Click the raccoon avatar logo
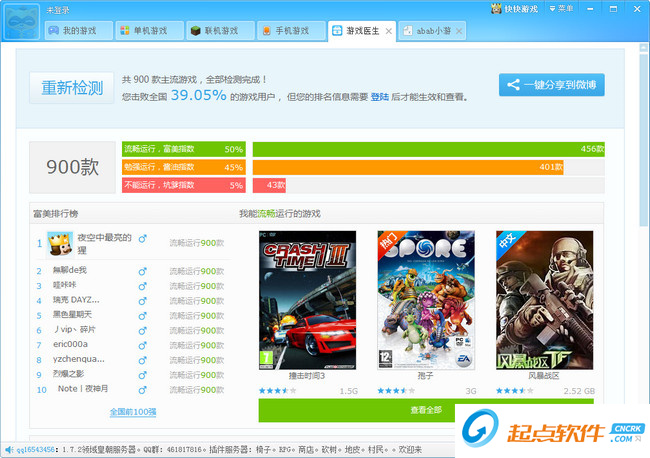This screenshot has width=650, height=458. 22,22
